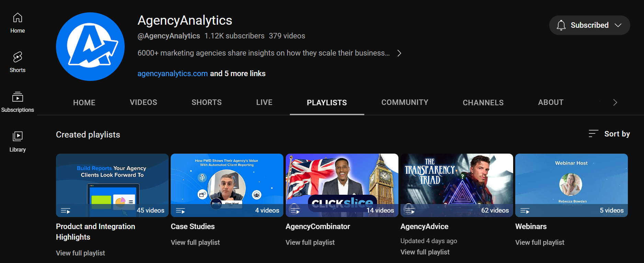View full playlist for Product and Integration Highlights
The image size is (644, 263).
tap(80, 253)
